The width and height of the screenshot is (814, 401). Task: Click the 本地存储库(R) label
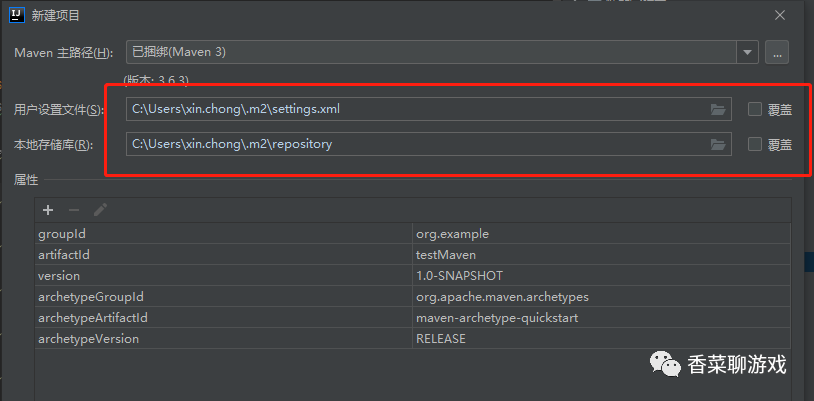(53, 145)
